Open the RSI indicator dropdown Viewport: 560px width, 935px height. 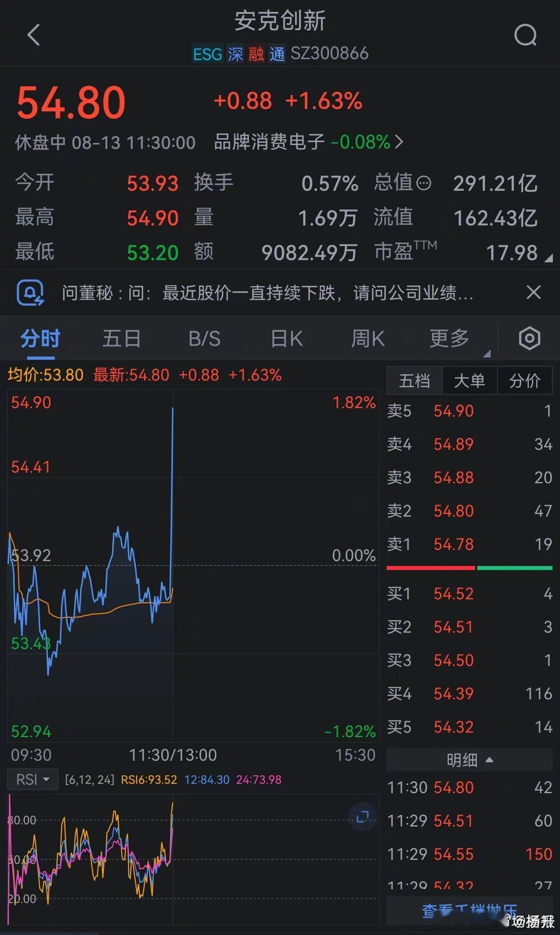tap(32, 779)
